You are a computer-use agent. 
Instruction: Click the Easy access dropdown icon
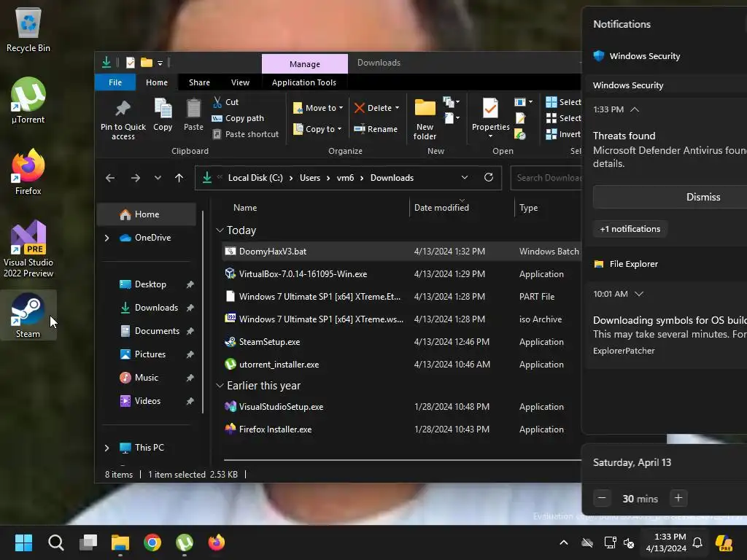(451, 117)
